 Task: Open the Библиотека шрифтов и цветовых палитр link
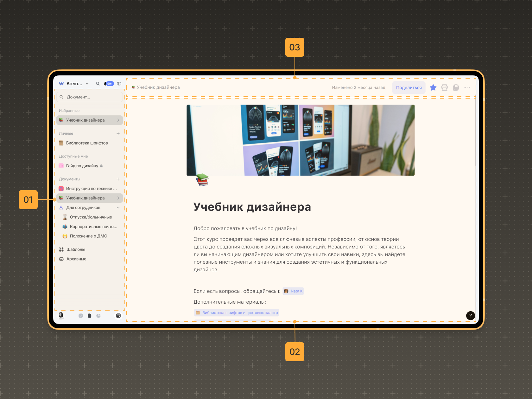pyautogui.click(x=240, y=313)
